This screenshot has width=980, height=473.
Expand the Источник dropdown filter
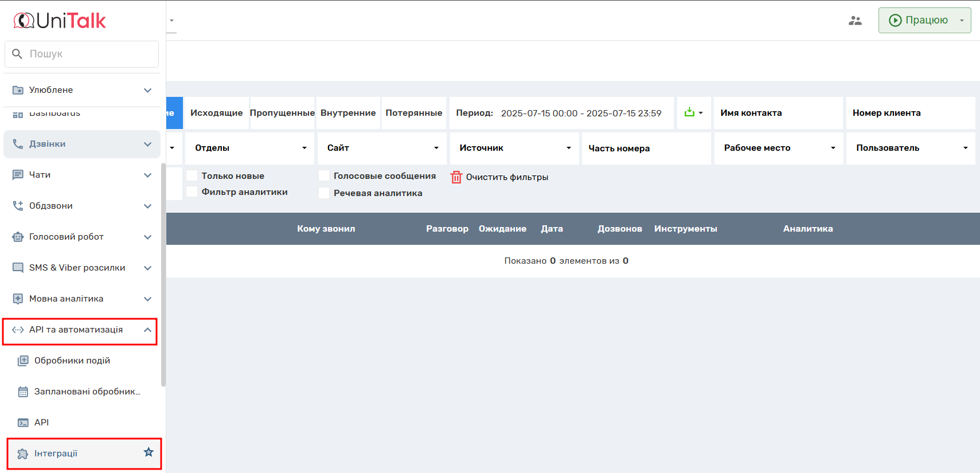pos(514,148)
